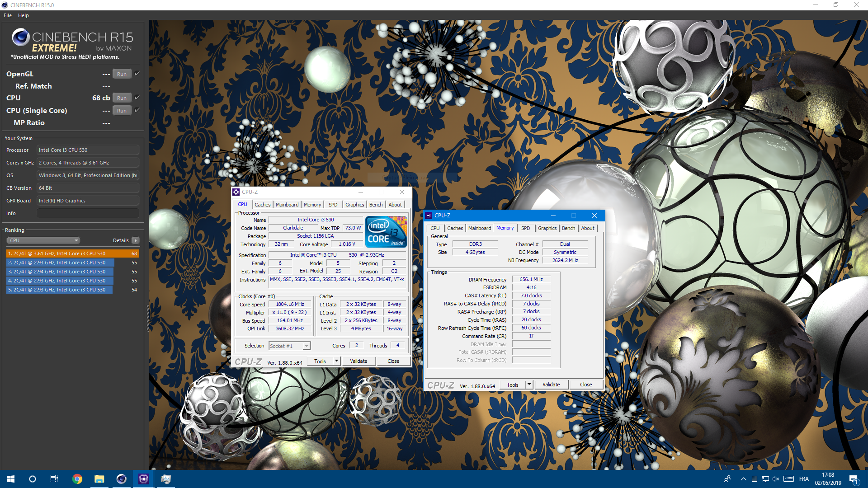The width and height of the screenshot is (868, 488).
Task: Click Multiplier value x 11.0 (9 - 22)
Action: click(x=290, y=313)
